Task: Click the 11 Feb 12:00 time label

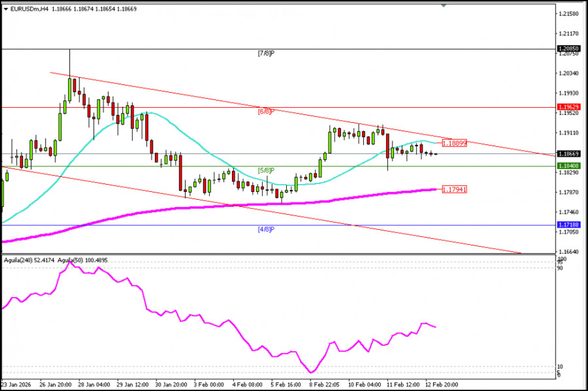Action: (x=403, y=384)
